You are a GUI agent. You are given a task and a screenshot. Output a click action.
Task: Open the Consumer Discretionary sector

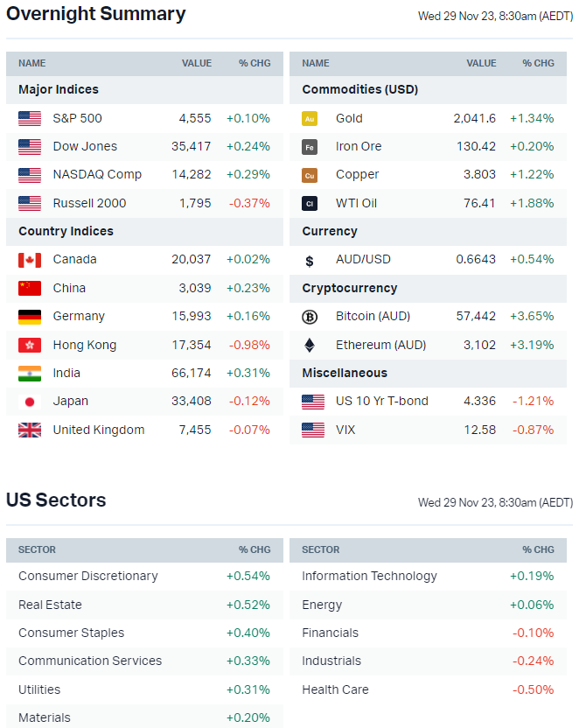(88, 576)
